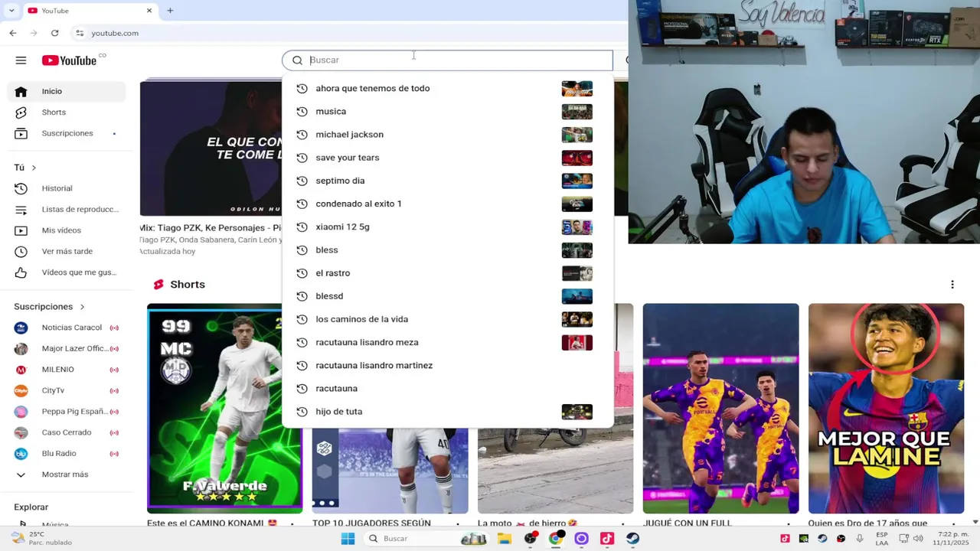Open 'MEJOR QUE LAMINE' Short thumbnail
980x551 pixels.
(x=886, y=409)
